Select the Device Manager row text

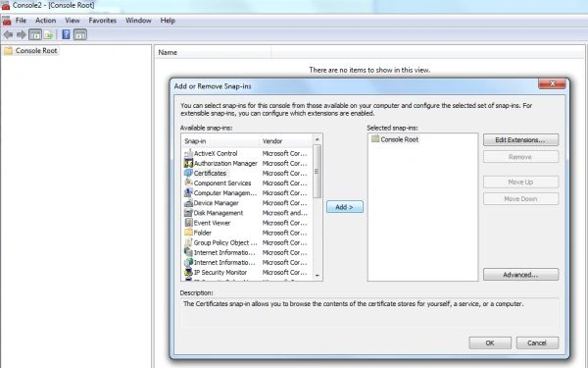click(x=216, y=203)
